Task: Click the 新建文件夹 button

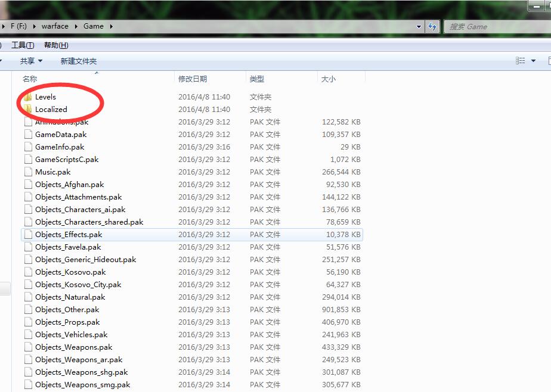Action: point(78,61)
